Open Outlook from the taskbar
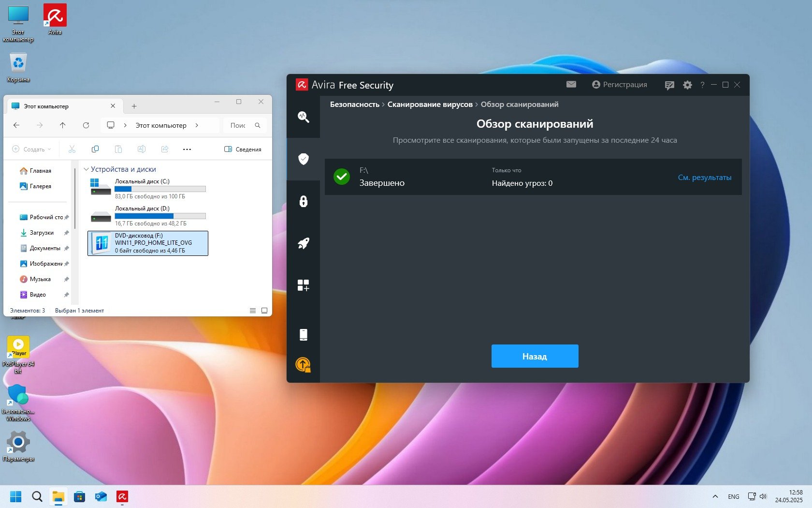Viewport: 812px width, 508px height. point(101,496)
